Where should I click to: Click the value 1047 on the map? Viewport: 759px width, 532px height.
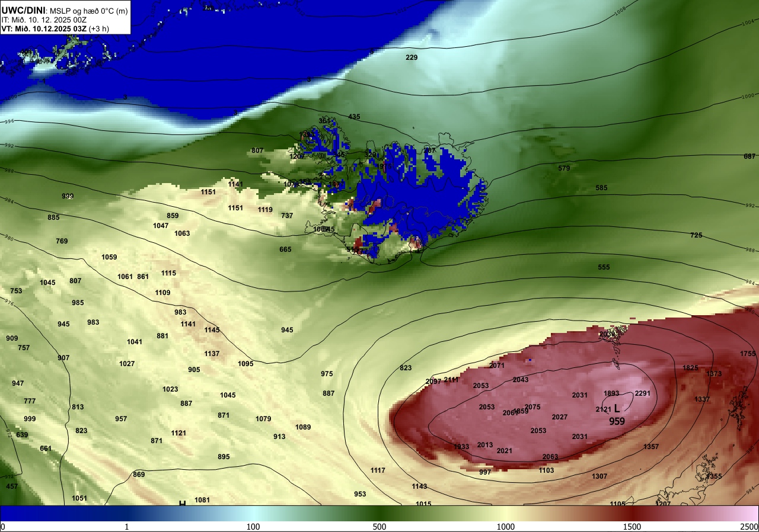tap(161, 226)
